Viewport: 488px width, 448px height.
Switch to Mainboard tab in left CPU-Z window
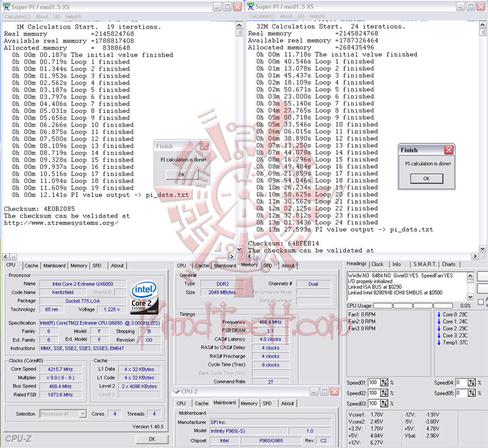click(x=54, y=266)
